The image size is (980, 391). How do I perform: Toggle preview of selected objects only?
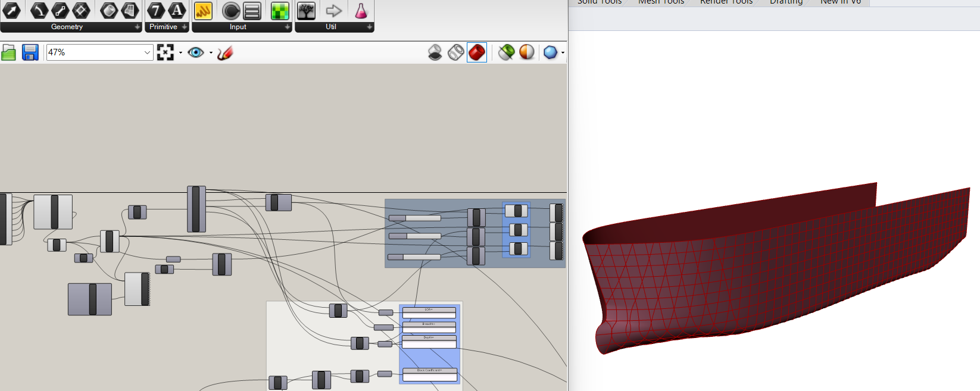click(x=506, y=53)
